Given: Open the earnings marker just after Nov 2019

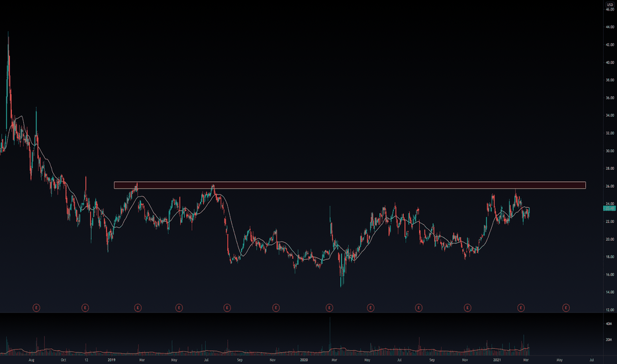Looking at the screenshot, I should [x=276, y=308].
